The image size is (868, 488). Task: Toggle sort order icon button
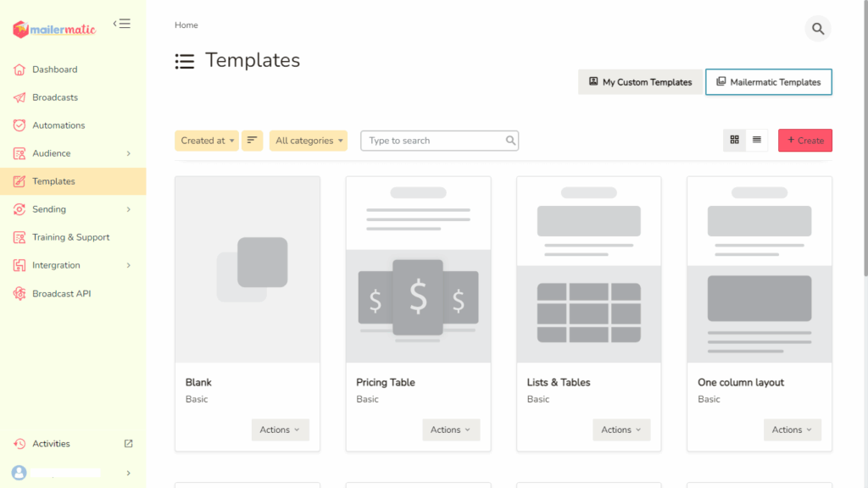pos(252,141)
